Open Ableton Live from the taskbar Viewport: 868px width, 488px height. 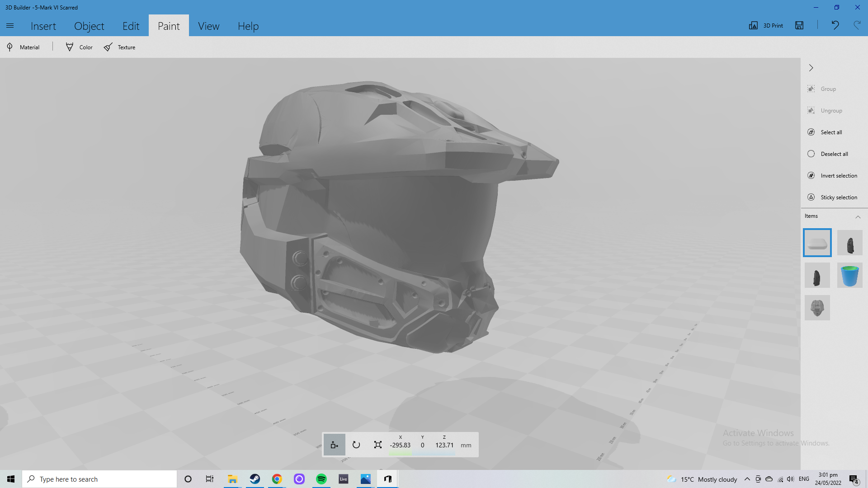pos(343,479)
